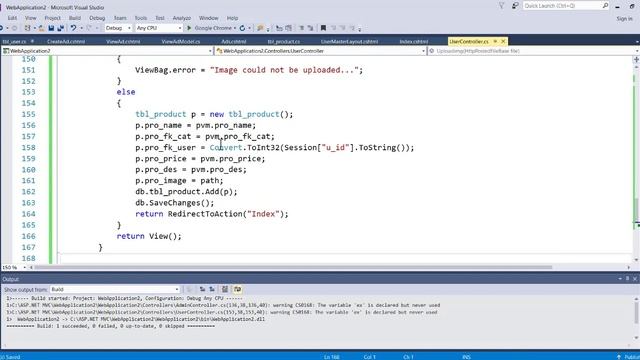
Task: Go to next message in Output toolbar
Action: tap(212, 289)
